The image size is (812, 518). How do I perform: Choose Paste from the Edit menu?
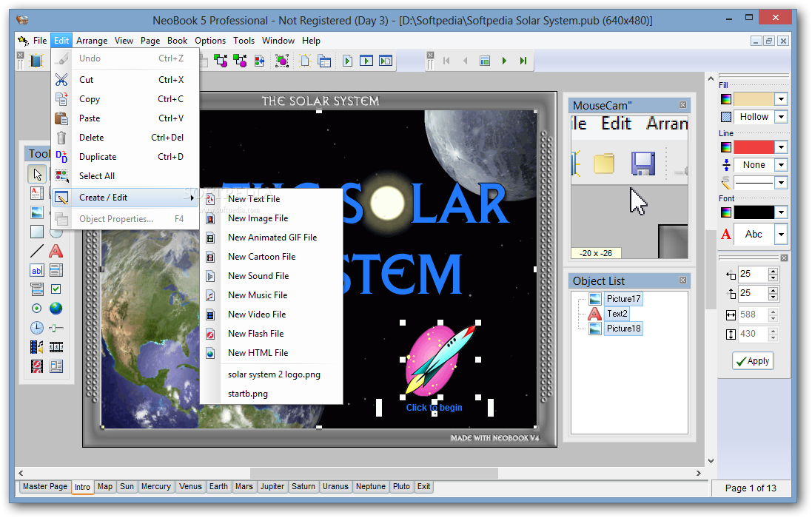pyautogui.click(x=125, y=118)
